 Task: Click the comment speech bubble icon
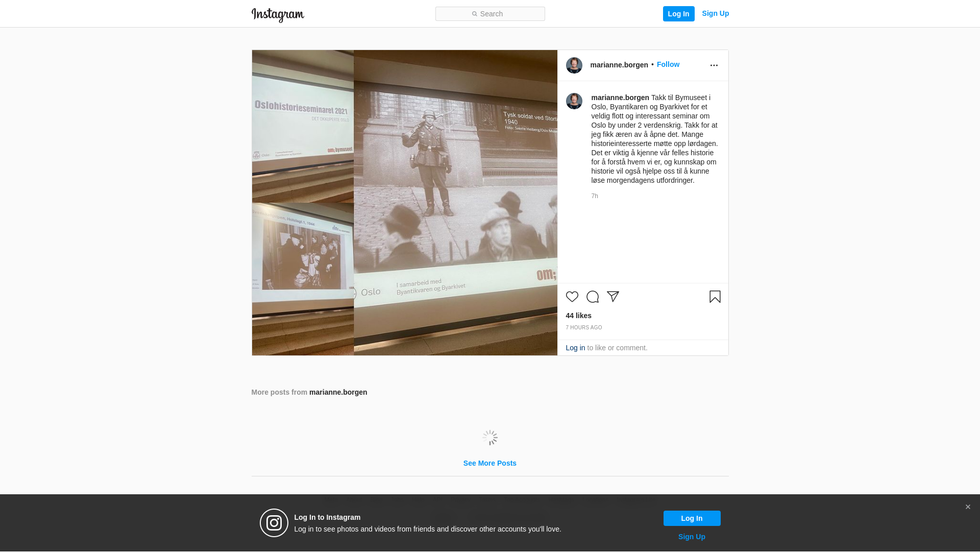pos(592,297)
